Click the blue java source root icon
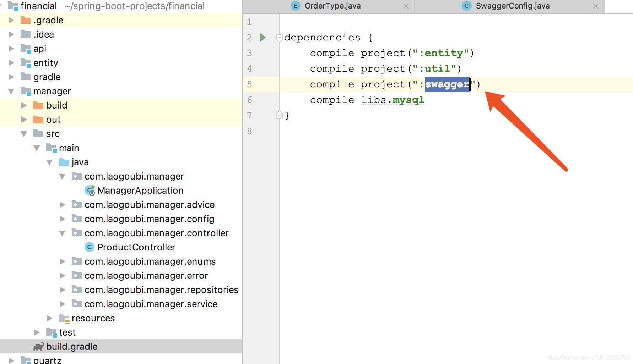Viewport: 633px width, 364px height. click(x=64, y=162)
